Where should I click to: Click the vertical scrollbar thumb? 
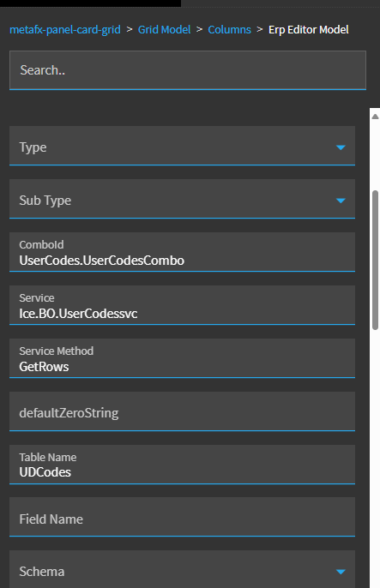tap(375, 261)
